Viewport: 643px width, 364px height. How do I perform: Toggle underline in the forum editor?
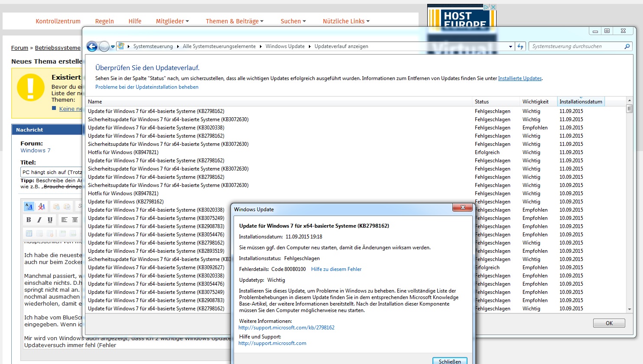pyautogui.click(x=50, y=220)
